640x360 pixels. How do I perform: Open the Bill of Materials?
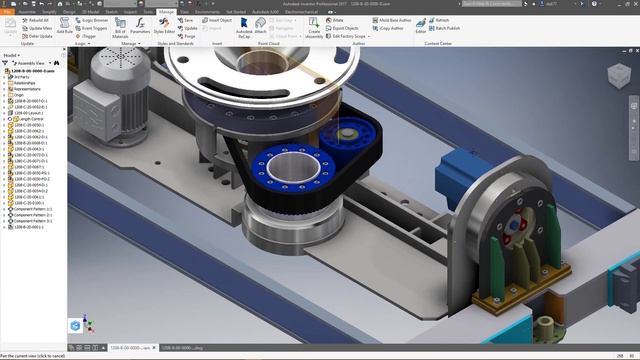[120, 28]
